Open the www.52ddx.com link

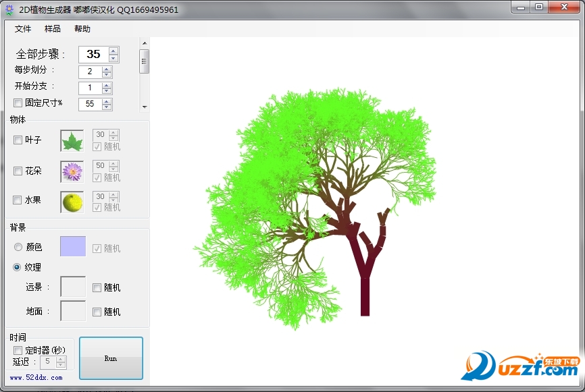coord(36,378)
